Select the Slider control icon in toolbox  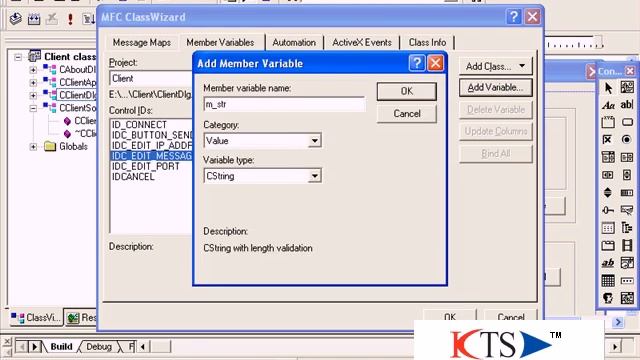point(608,210)
